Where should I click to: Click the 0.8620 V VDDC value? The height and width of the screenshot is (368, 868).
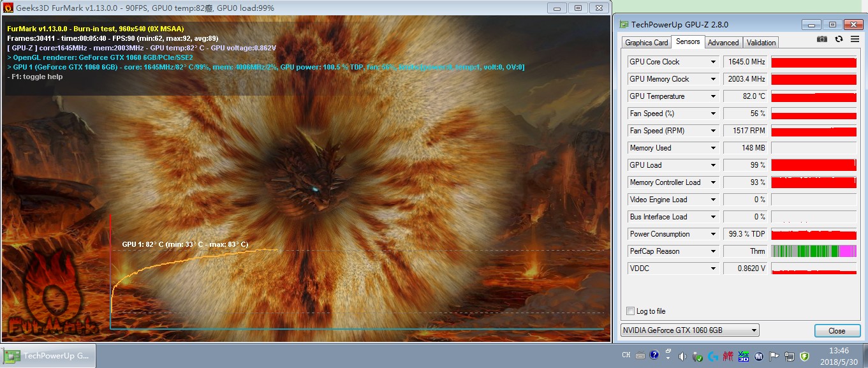tap(746, 269)
